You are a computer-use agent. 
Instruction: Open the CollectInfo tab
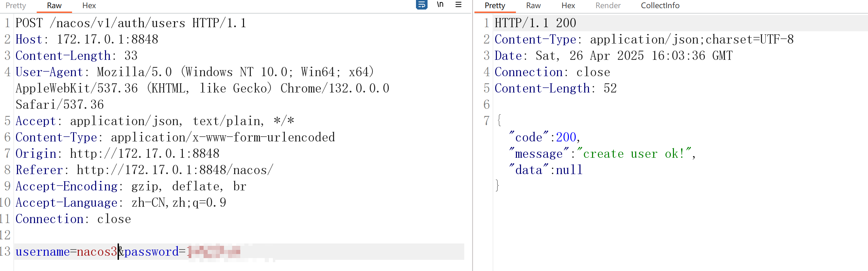[660, 5]
